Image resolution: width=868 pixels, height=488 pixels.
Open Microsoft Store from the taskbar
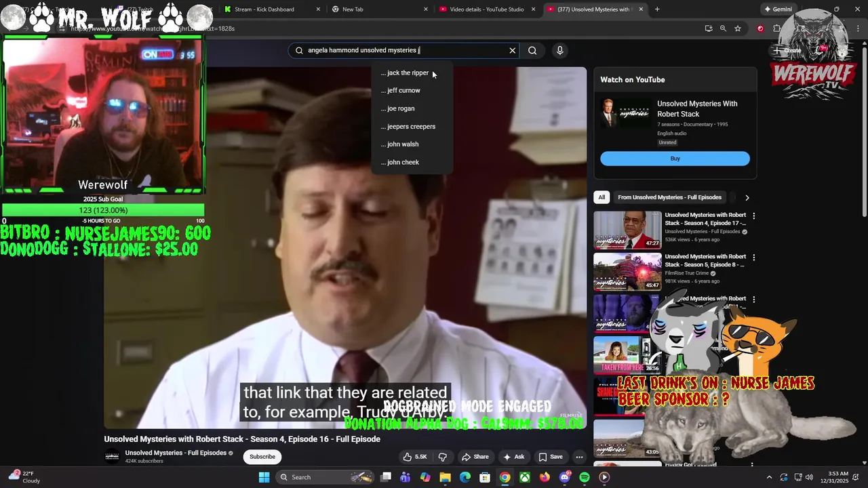coord(485,477)
